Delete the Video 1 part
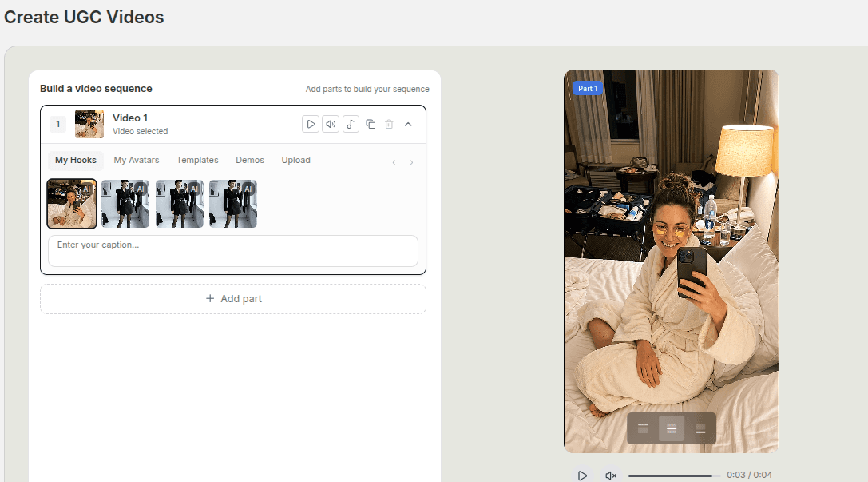 389,124
